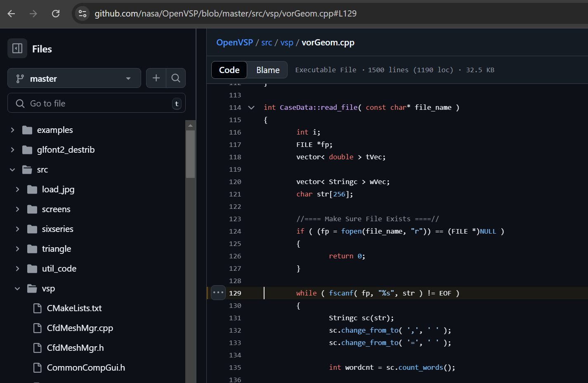Select the sixseries folder label
Viewport: 588px width, 383px height.
pyautogui.click(x=58, y=229)
